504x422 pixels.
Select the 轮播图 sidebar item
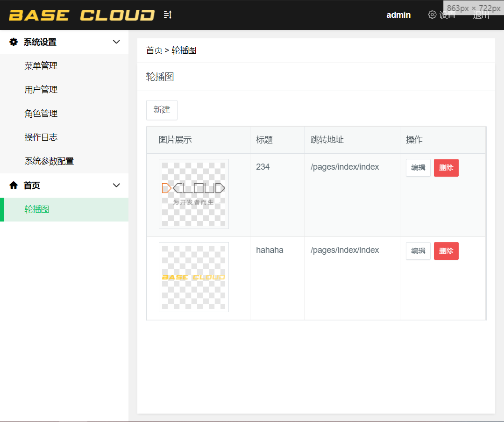click(x=64, y=209)
